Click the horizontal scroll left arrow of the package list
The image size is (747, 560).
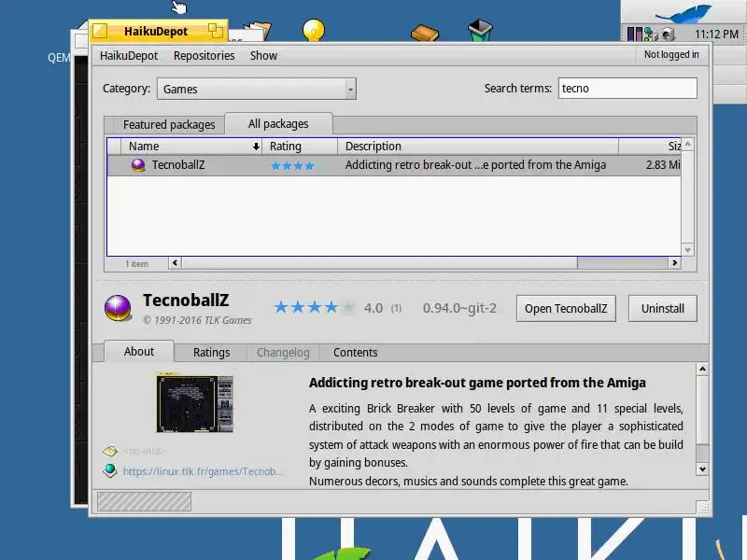175,263
